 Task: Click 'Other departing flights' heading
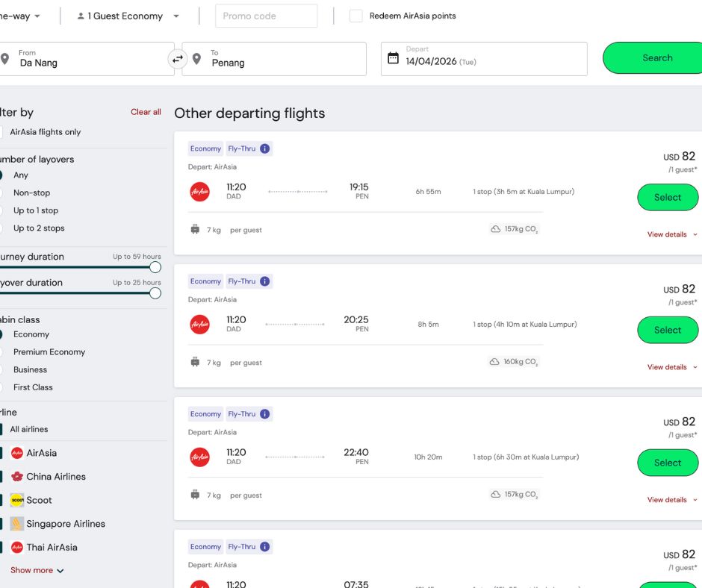(x=249, y=113)
